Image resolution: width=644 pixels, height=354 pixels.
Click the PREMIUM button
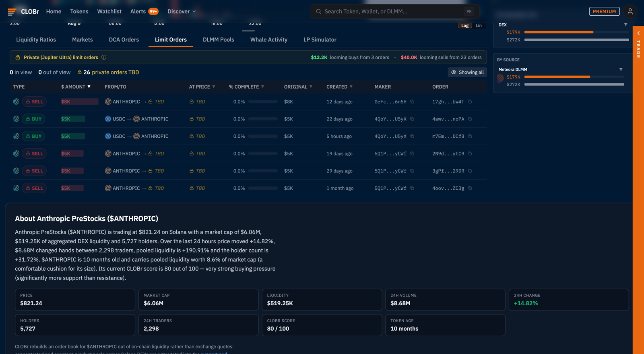click(604, 11)
